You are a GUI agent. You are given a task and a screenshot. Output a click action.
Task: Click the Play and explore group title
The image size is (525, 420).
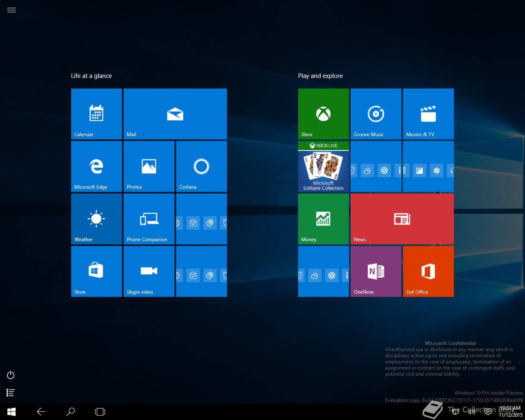coord(320,76)
